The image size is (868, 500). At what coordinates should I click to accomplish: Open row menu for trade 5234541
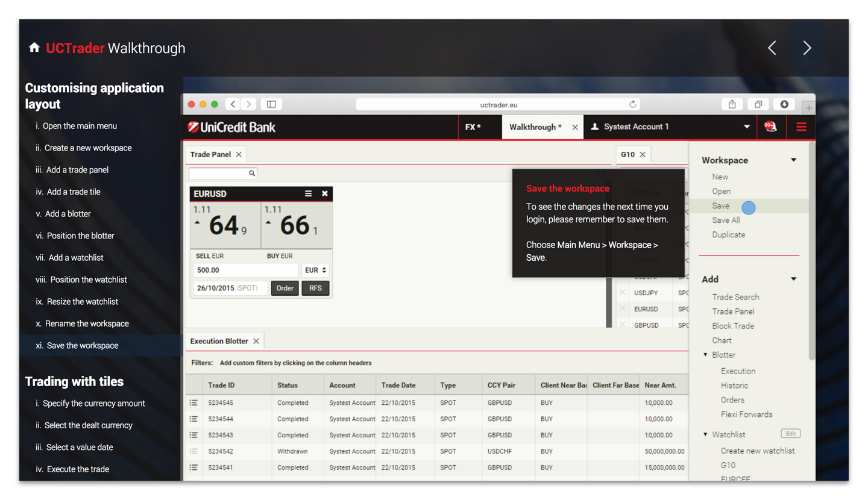click(x=193, y=467)
